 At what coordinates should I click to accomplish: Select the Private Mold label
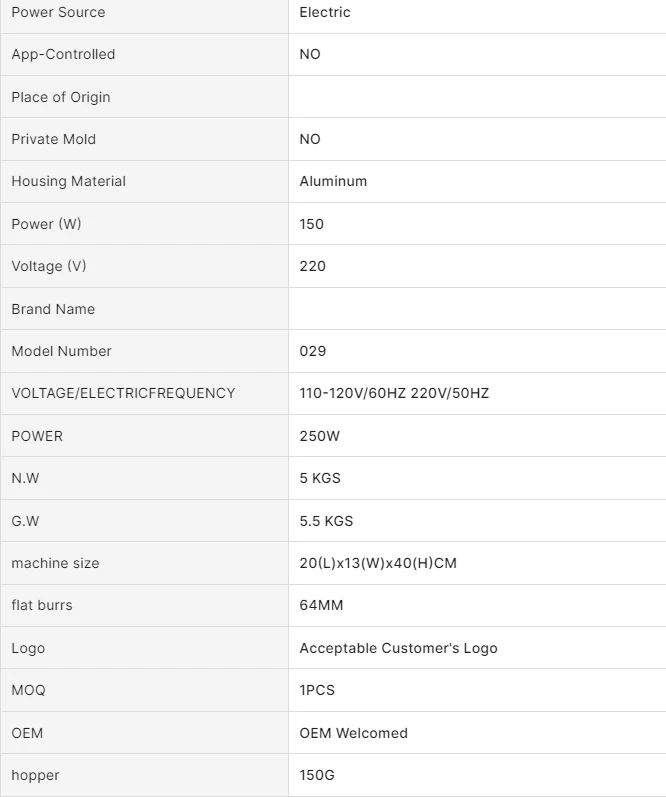(54, 139)
